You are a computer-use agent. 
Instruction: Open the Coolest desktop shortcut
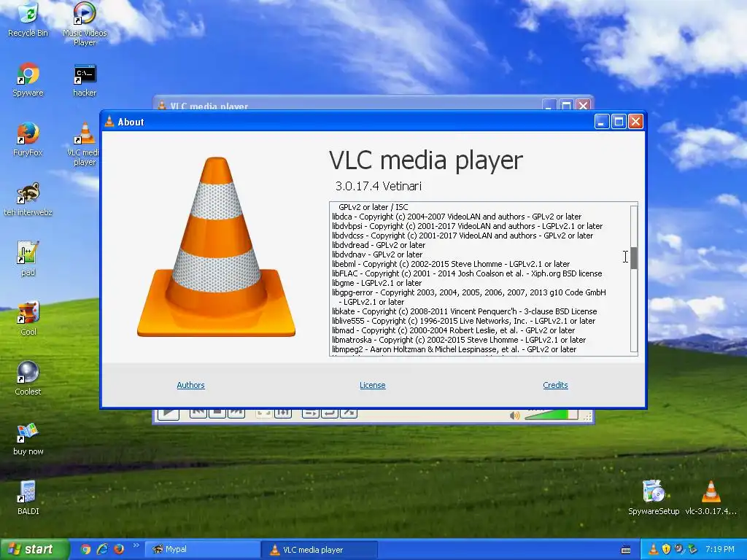click(x=28, y=378)
